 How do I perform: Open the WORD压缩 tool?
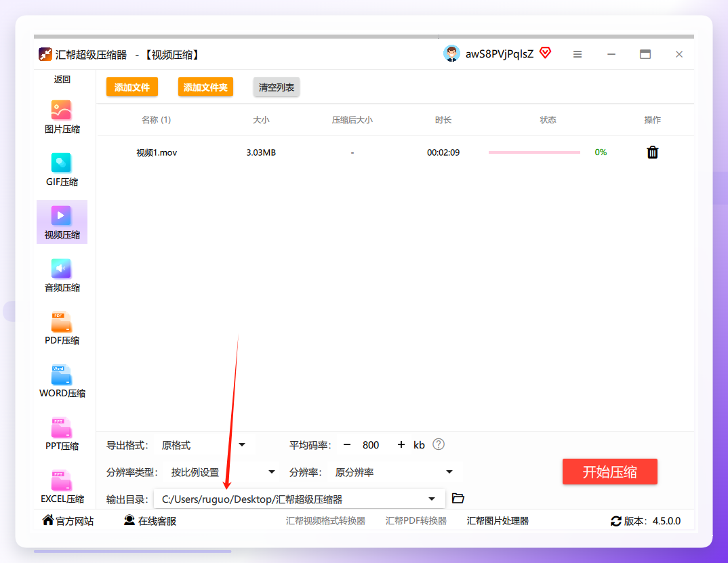pos(62,381)
